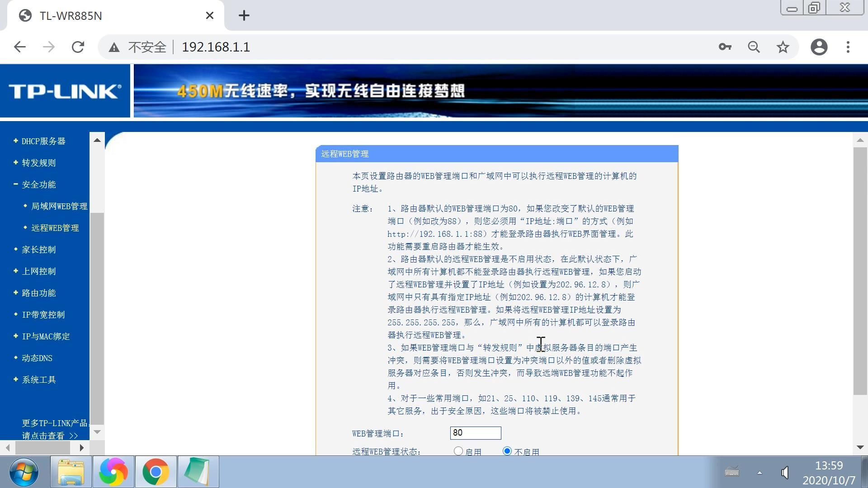The image size is (868, 488).
Task: Open Windows Start orb on taskbar
Action: tap(24, 472)
